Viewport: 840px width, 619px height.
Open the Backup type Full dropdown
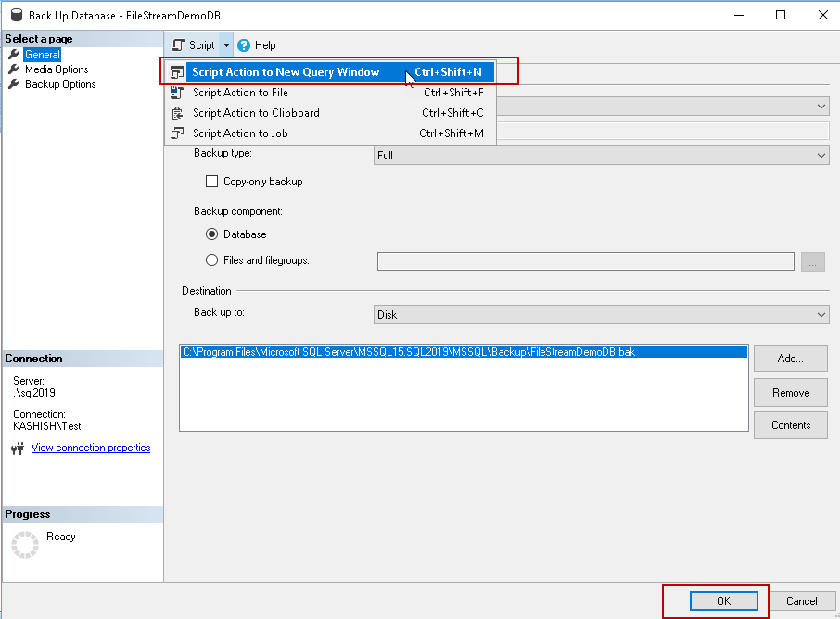[600, 156]
